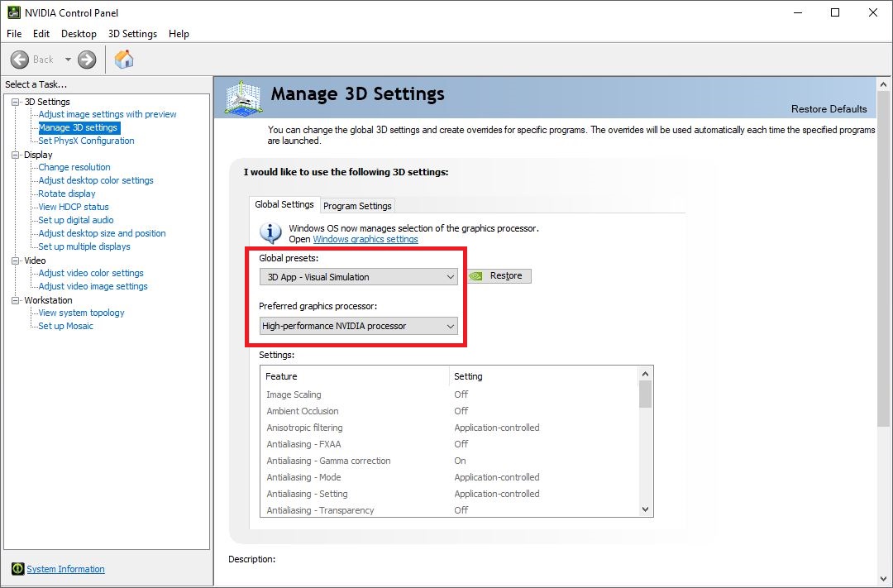This screenshot has height=588, width=893.
Task: Switch to the Program Settings tab
Action: pyautogui.click(x=357, y=206)
